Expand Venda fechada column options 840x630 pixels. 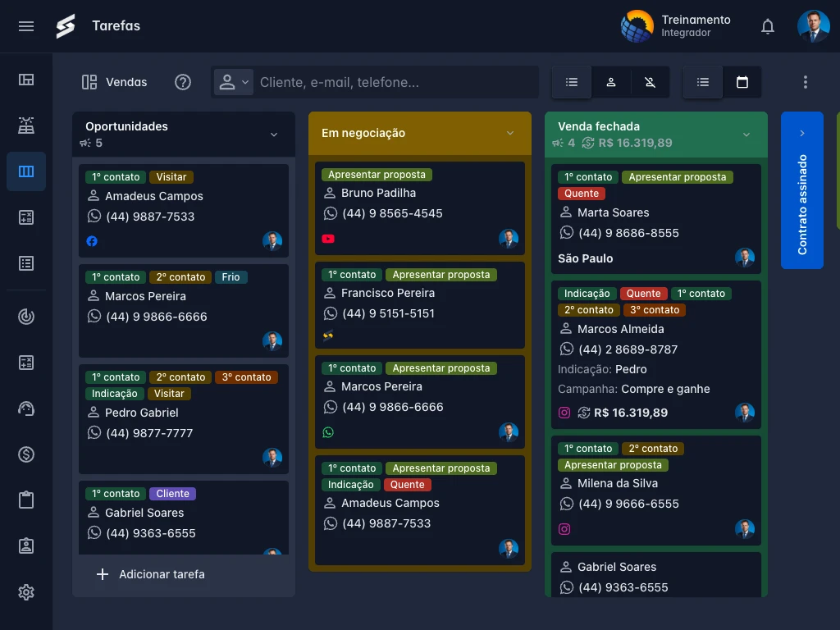pyautogui.click(x=746, y=135)
